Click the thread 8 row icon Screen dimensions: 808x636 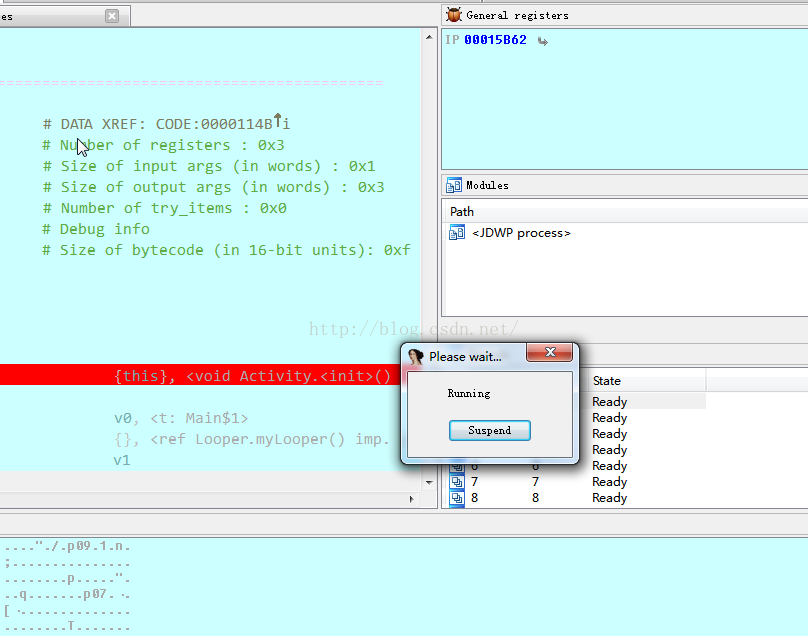[457, 498]
